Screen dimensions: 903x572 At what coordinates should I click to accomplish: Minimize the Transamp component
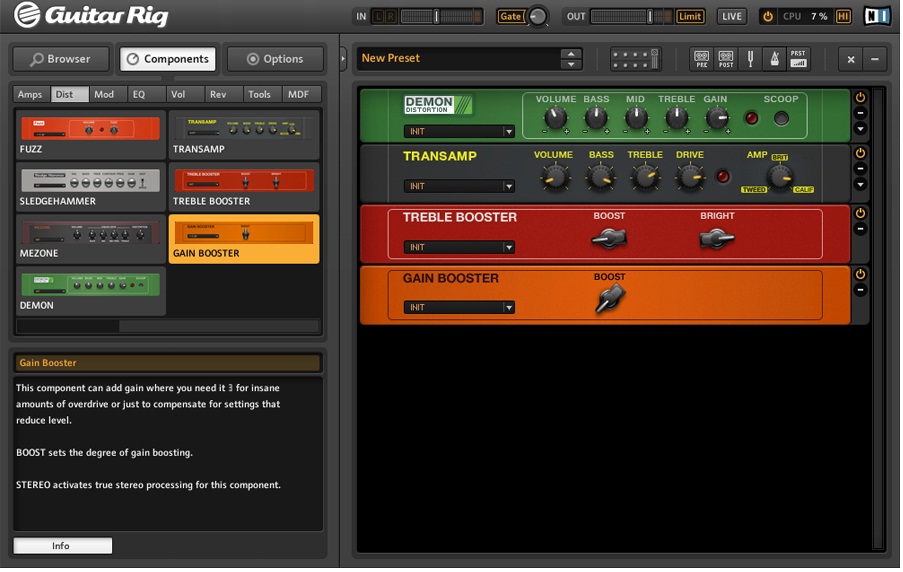860,169
